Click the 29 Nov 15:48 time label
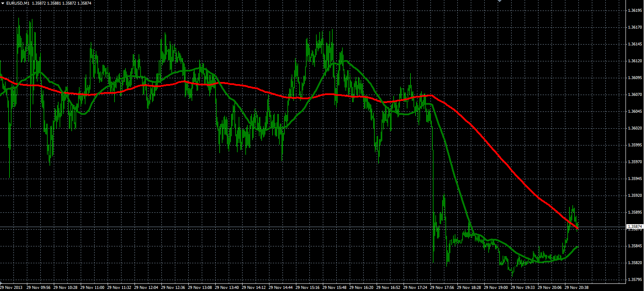Viewport: 644px width, 291px height. point(335,288)
